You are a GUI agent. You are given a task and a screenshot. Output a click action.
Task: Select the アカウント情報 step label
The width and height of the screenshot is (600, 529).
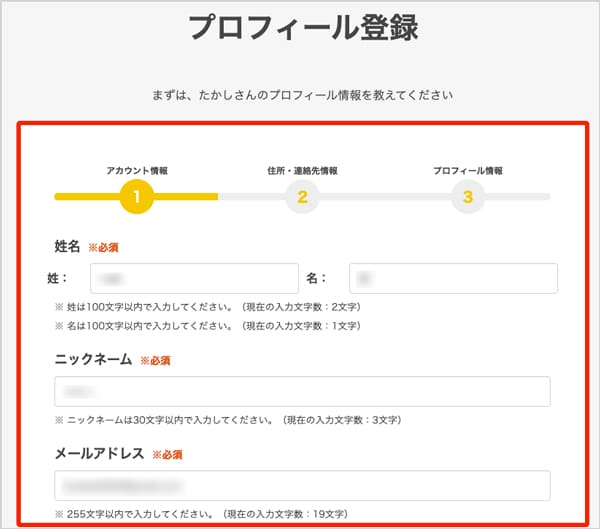137,170
